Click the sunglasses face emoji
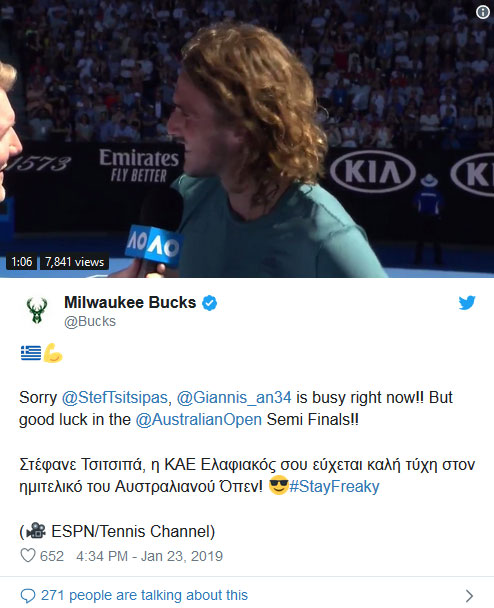This screenshot has height=608, width=494. click(x=278, y=485)
